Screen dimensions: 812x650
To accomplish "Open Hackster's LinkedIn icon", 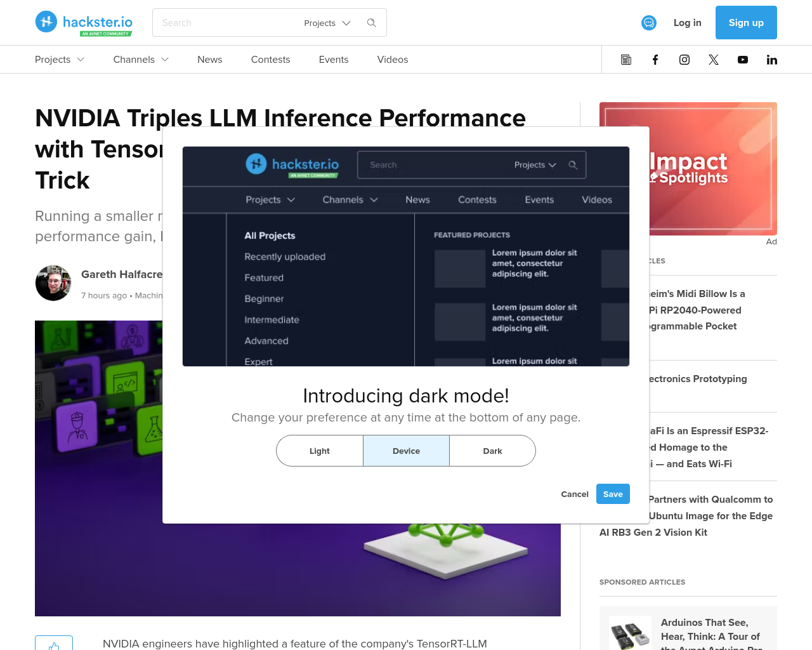I will point(772,60).
